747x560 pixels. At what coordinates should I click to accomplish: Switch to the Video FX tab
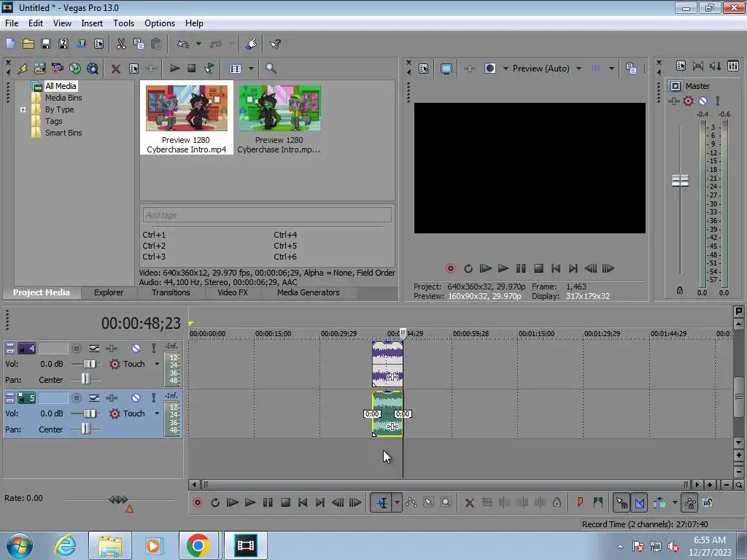point(233,292)
